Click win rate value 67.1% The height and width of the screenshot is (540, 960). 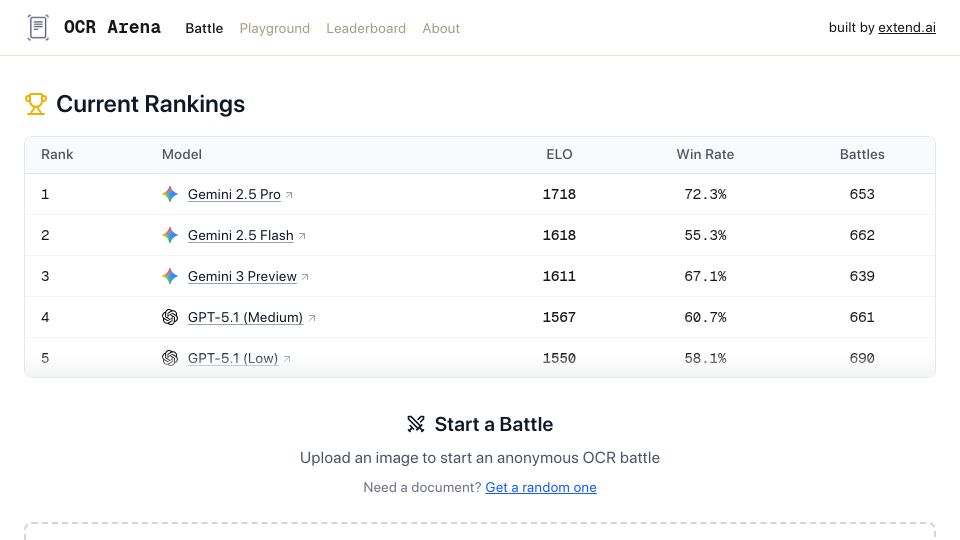tap(705, 276)
